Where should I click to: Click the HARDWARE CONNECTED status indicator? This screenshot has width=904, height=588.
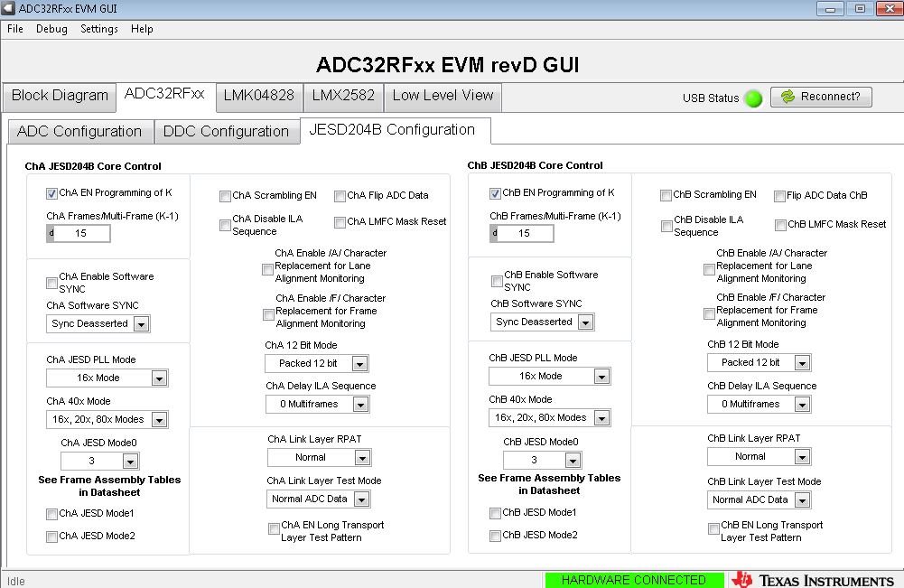click(634, 580)
